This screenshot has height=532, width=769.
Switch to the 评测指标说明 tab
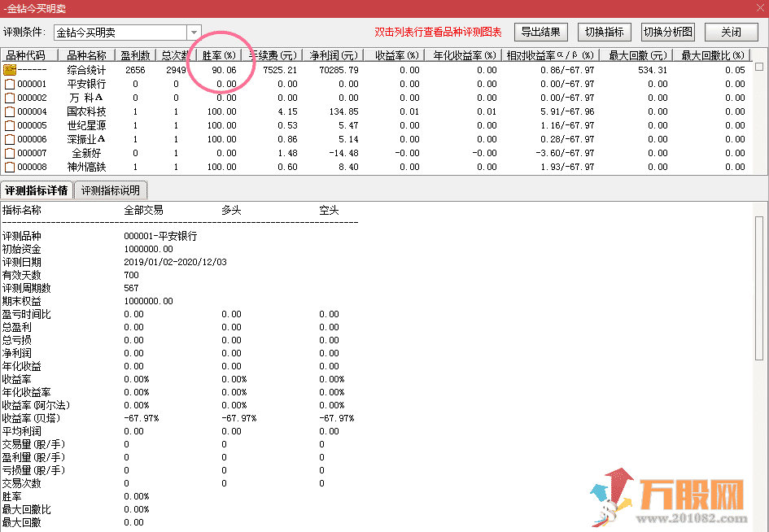pos(111,190)
